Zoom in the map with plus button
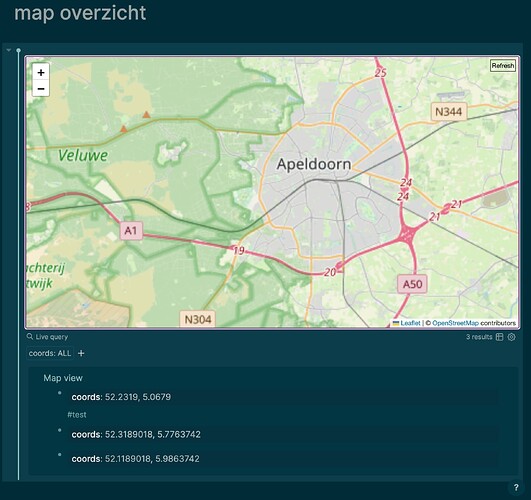Image resolution: width=531 pixels, height=500 pixels. (x=41, y=72)
